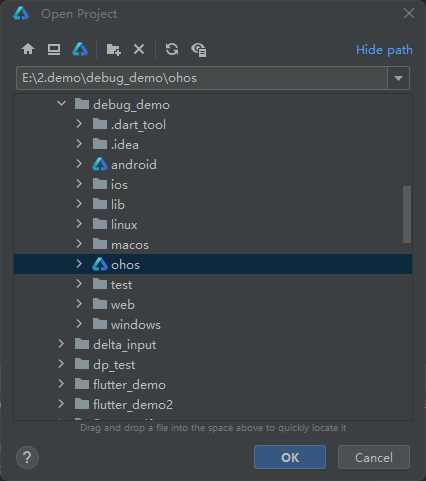Expand the test folder
The height and width of the screenshot is (481, 426).
click(x=79, y=284)
